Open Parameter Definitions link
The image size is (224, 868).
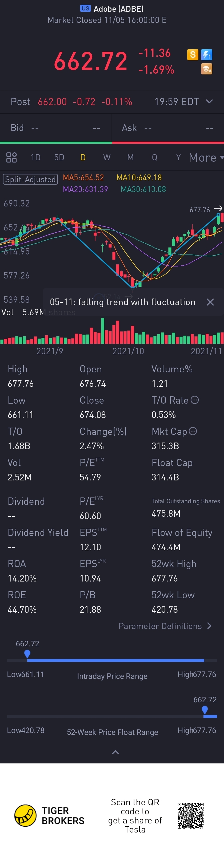[165, 626]
